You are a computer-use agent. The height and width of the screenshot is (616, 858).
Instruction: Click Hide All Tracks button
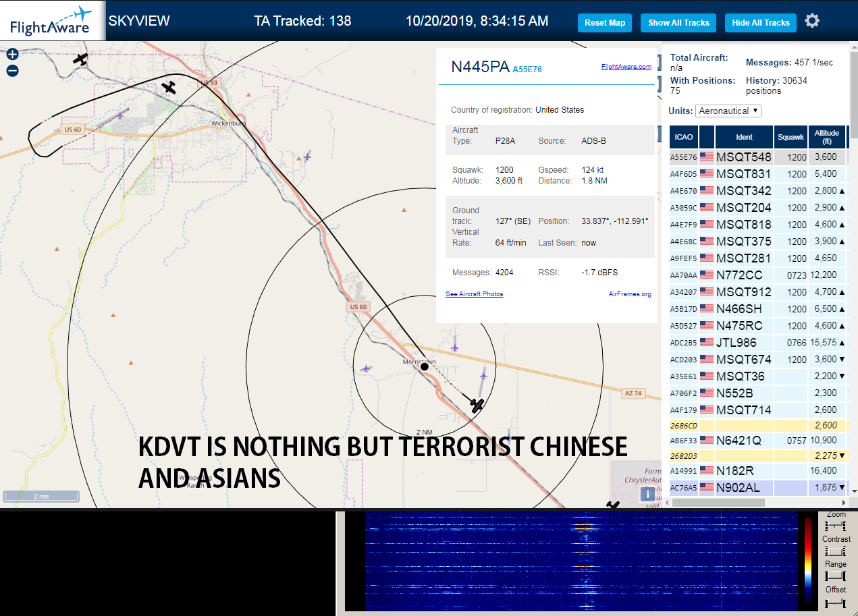tap(761, 22)
